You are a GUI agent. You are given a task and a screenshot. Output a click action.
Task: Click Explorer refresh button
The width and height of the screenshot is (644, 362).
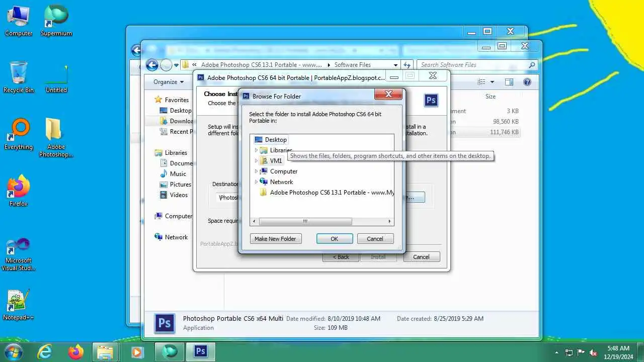[x=408, y=65]
